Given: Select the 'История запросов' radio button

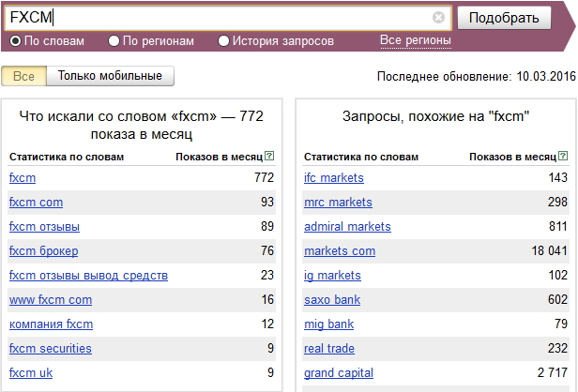Looking at the screenshot, I should click(x=223, y=40).
